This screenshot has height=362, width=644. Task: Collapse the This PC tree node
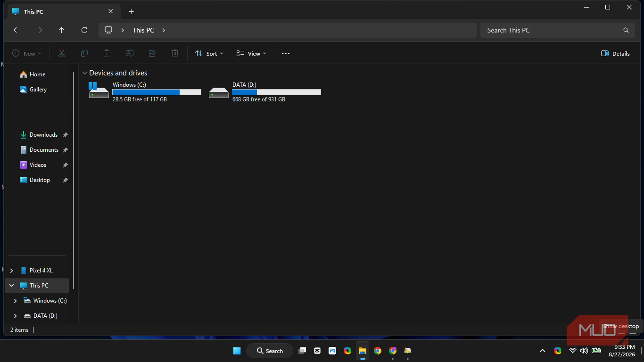pyautogui.click(x=12, y=286)
